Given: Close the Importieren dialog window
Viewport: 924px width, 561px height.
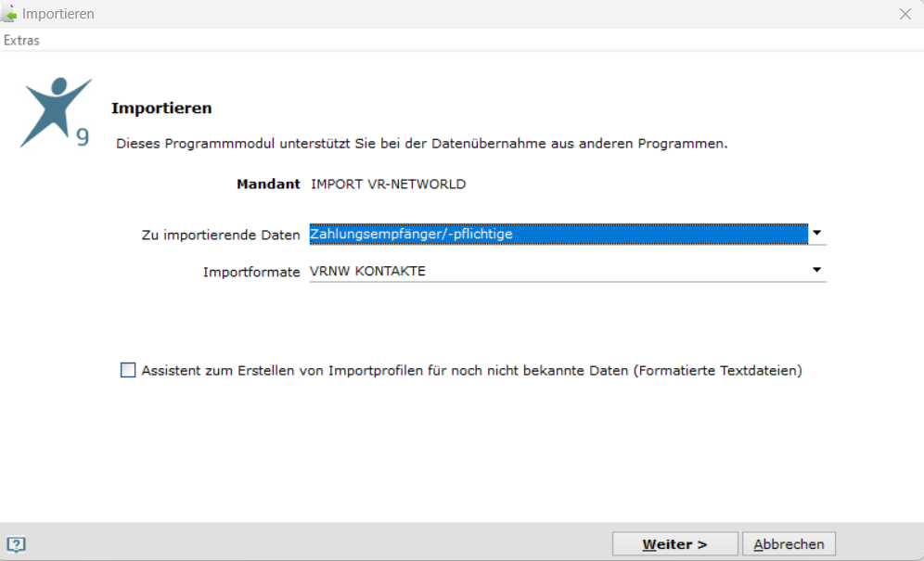Looking at the screenshot, I should [x=905, y=14].
